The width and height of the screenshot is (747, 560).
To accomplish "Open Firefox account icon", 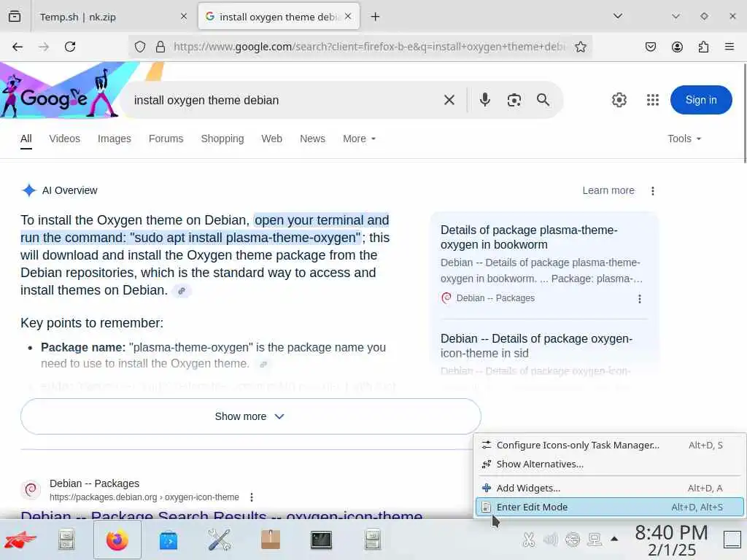I will [677, 47].
